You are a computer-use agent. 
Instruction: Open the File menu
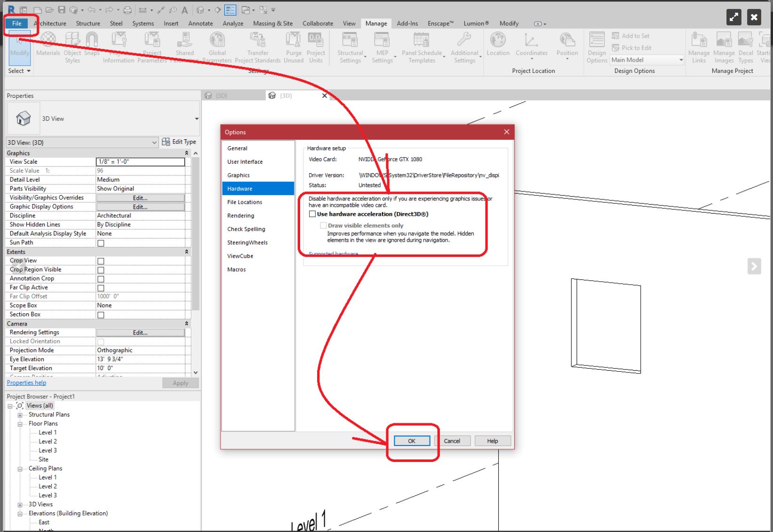(16, 23)
